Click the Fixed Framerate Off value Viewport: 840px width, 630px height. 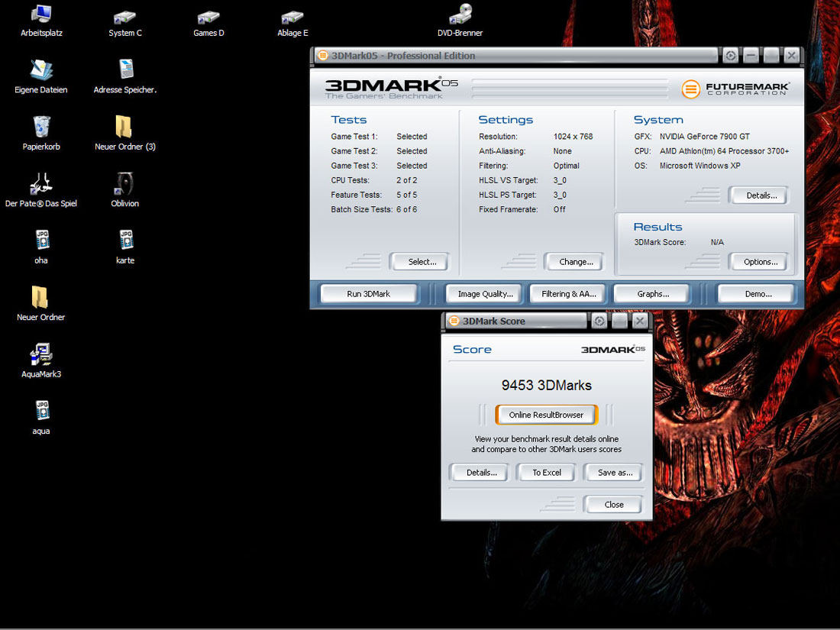tap(559, 209)
